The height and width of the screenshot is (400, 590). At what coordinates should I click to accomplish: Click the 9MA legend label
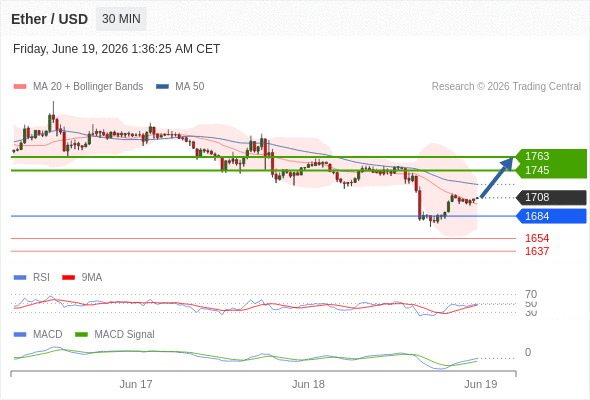pos(92,278)
